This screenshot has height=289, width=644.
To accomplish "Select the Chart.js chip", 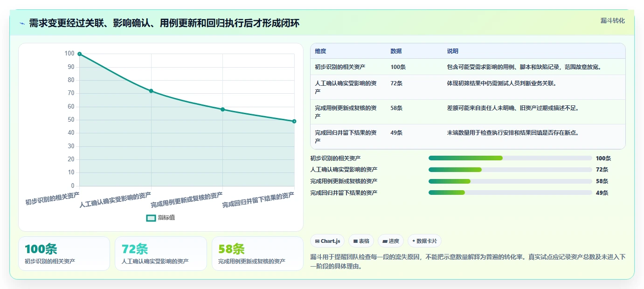I will point(327,241).
